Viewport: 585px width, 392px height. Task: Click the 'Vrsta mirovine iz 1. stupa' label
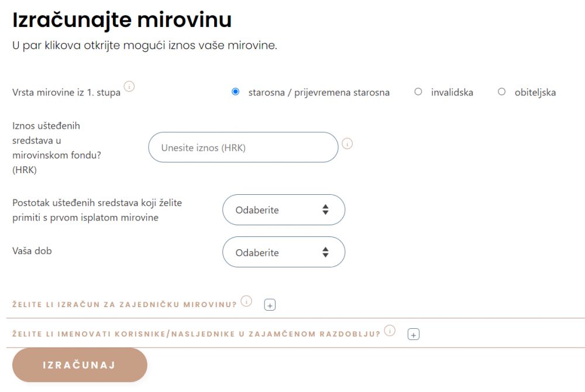(66, 92)
